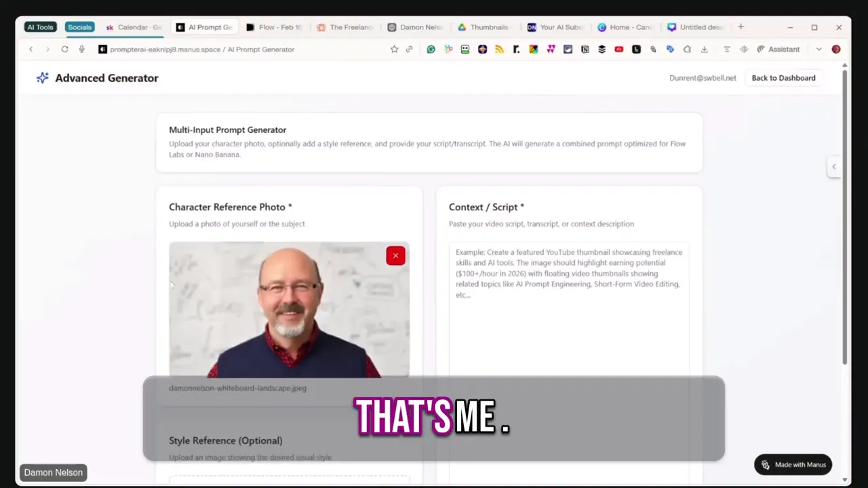
Task: Switch to the Home - Canva tab
Action: [626, 27]
